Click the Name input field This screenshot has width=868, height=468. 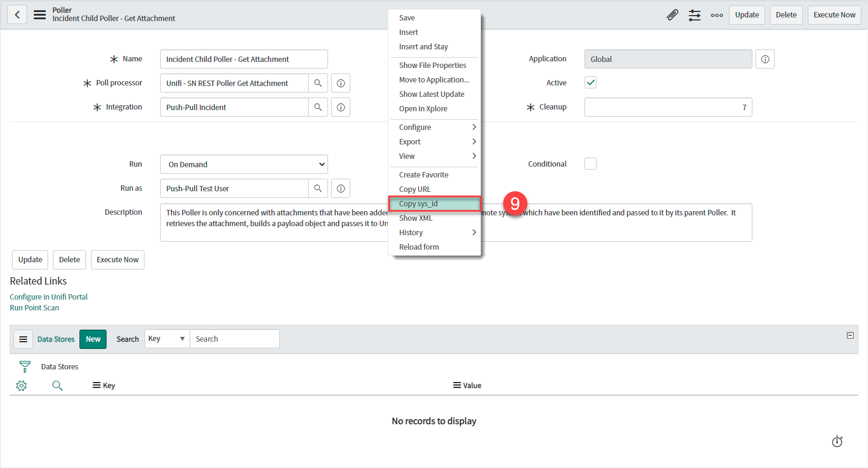(243, 58)
